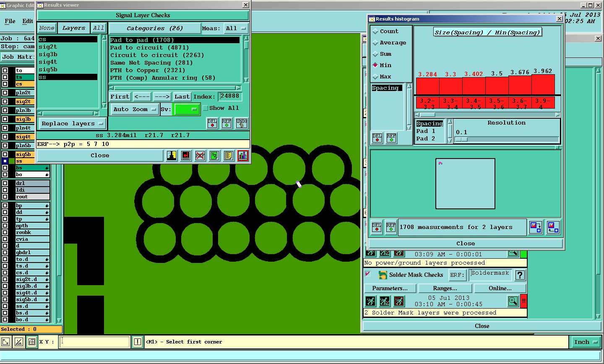This screenshot has height=364, width=604.
Task: Select the None layers filter tab
Action: 47,28
